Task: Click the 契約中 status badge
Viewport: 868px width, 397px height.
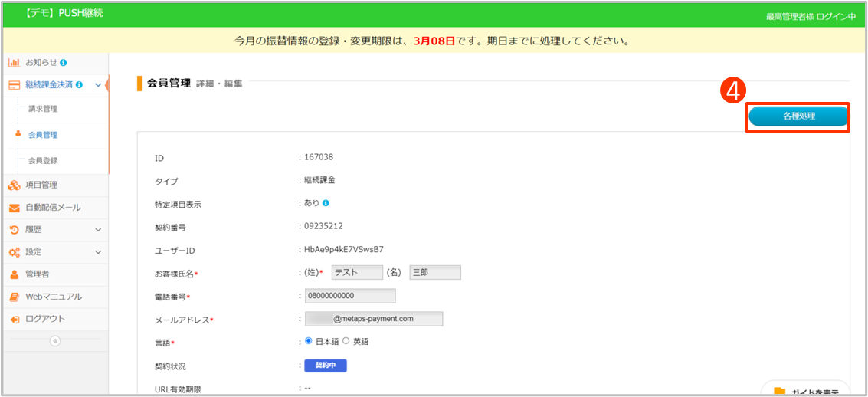Action: pos(326,366)
